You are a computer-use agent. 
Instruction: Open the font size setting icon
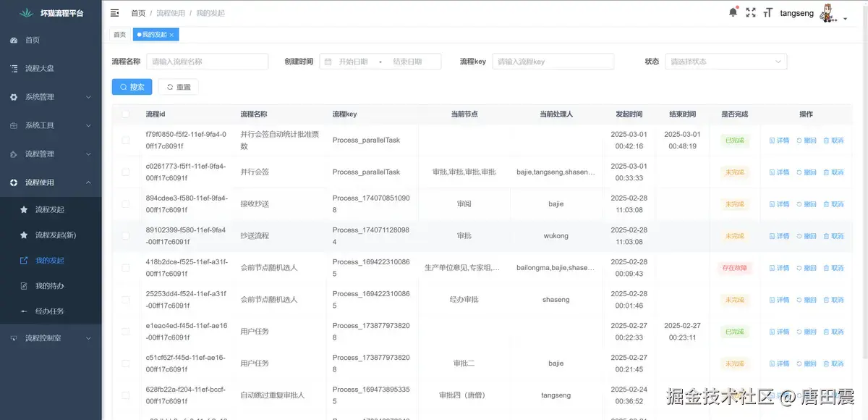pyautogui.click(x=768, y=12)
